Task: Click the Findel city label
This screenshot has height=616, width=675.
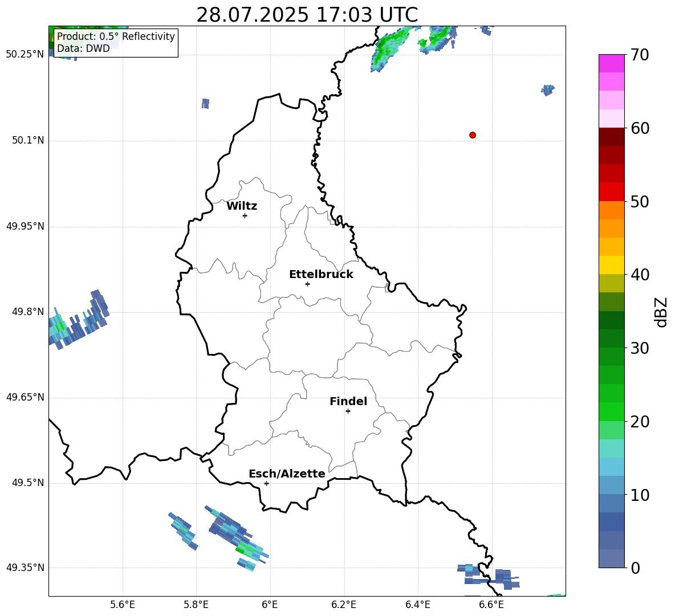Action: coord(348,401)
